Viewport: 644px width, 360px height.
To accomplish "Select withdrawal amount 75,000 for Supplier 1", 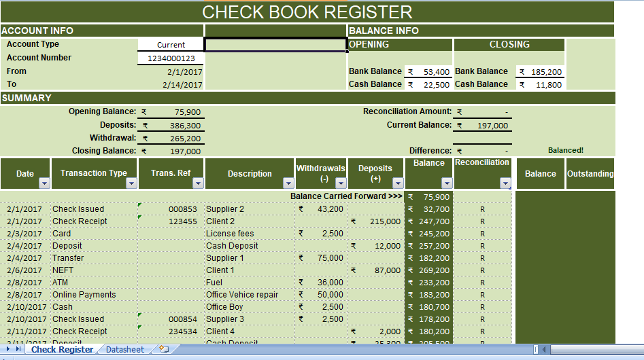I will (321, 258).
